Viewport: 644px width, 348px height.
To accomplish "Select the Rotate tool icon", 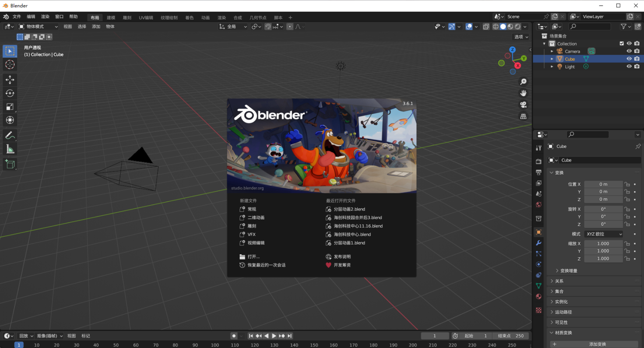I will tap(10, 93).
